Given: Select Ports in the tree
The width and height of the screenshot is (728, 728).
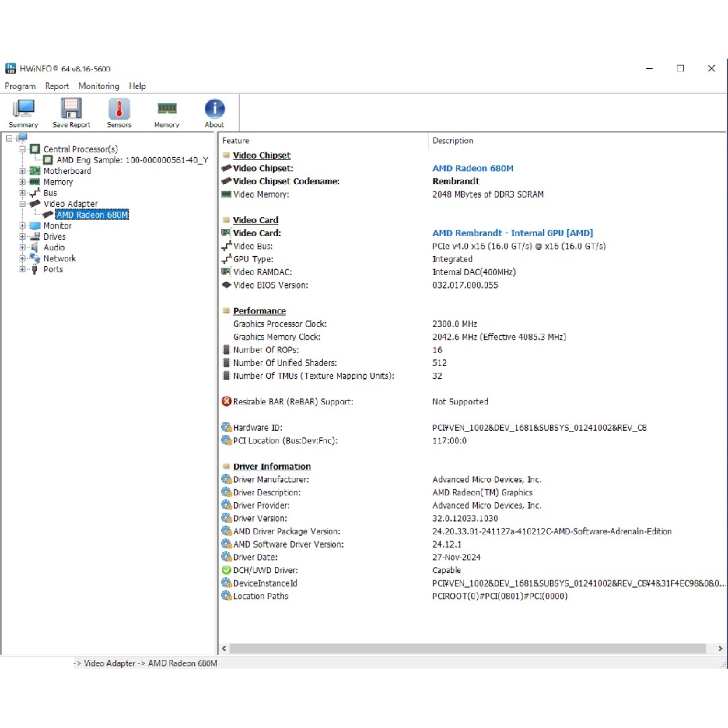Looking at the screenshot, I should (53, 269).
